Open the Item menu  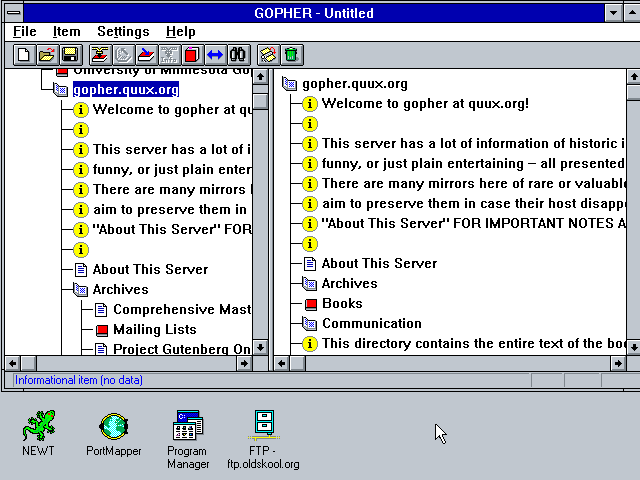[67, 31]
